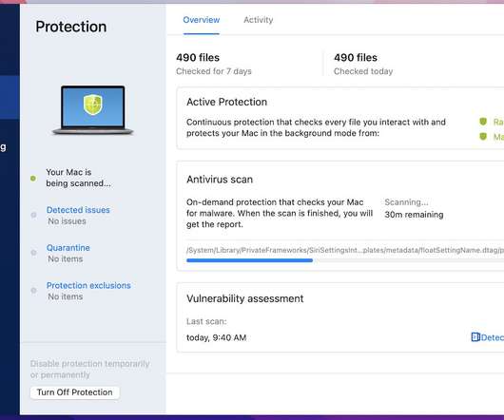
Task: Click the grey dot beside Detected issues
Action: click(33, 215)
